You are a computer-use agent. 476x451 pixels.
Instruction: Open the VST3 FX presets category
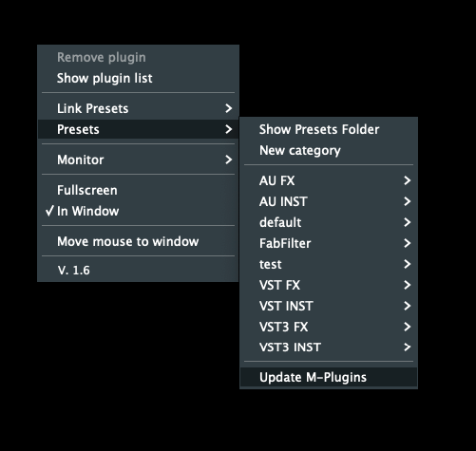[329, 327]
